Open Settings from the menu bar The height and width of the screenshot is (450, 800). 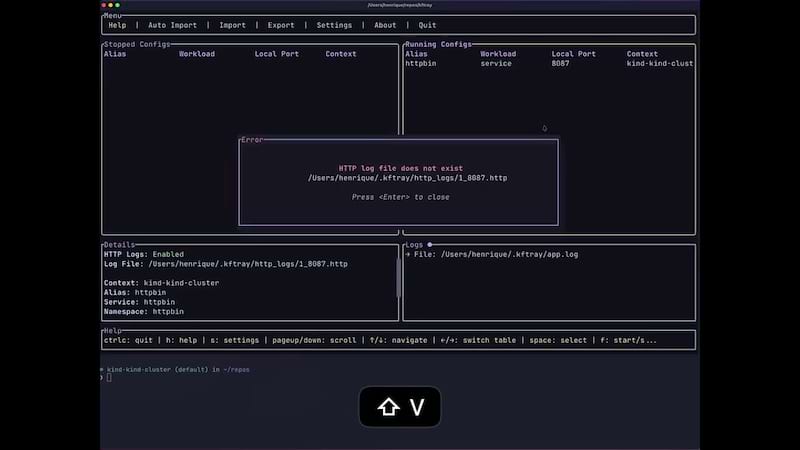pyautogui.click(x=334, y=25)
